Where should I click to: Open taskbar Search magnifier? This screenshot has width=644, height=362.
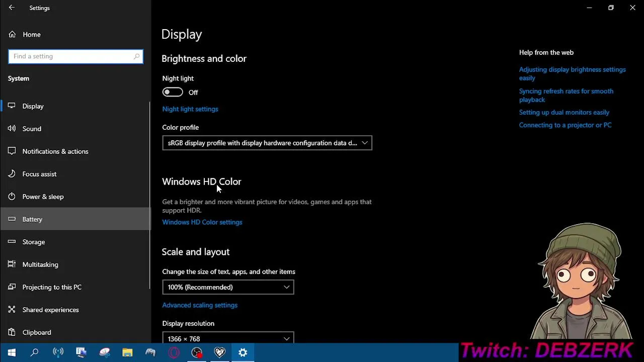(x=35, y=353)
